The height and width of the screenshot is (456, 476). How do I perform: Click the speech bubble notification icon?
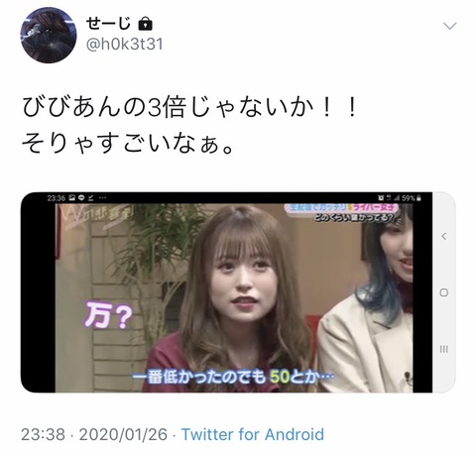tap(81, 198)
